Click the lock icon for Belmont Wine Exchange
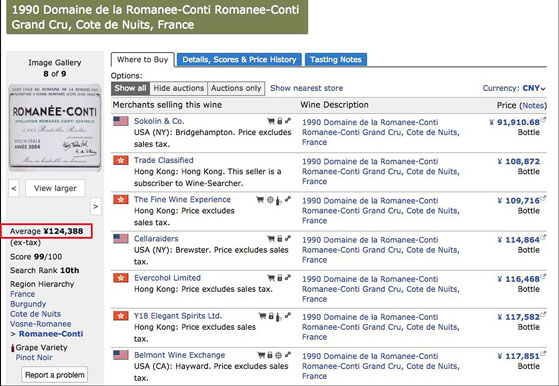The width and height of the screenshot is (559, 386). [270, 355]
